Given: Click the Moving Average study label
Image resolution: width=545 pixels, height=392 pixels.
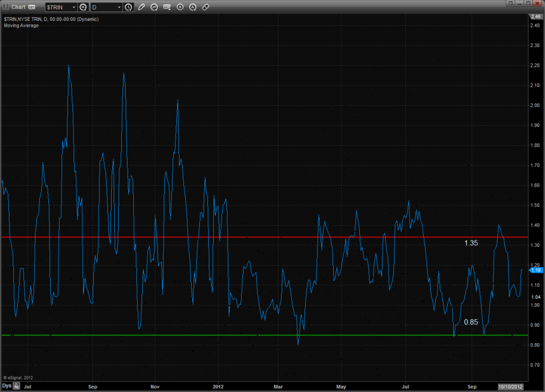Looking at the screenshot, I should (x=21, y=25).
